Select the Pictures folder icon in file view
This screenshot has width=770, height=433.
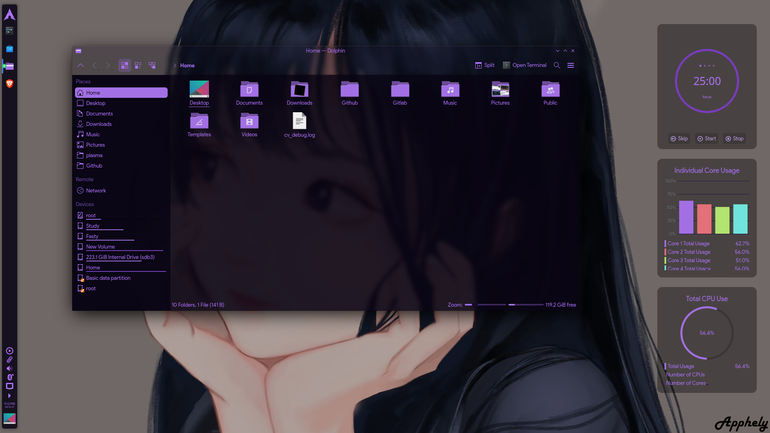pyautogui.click(x=500, y=89)
